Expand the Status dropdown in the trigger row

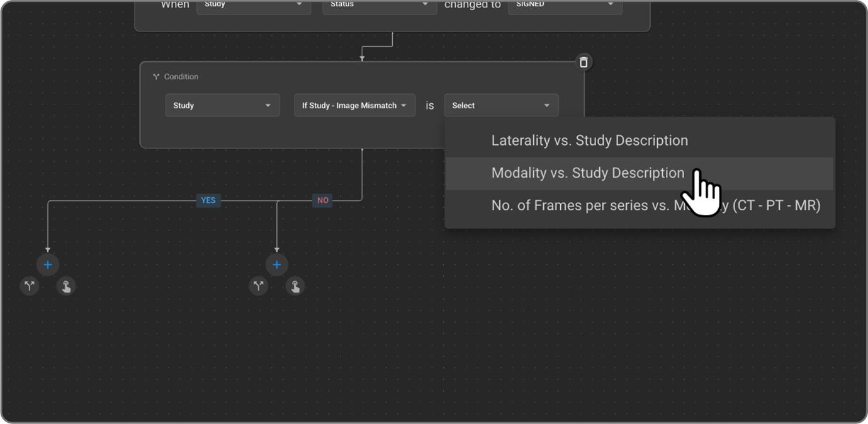coord(379,5)
